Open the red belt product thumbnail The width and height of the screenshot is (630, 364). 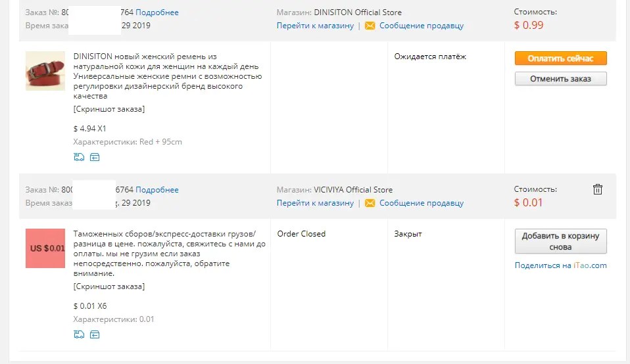(45, 71)
